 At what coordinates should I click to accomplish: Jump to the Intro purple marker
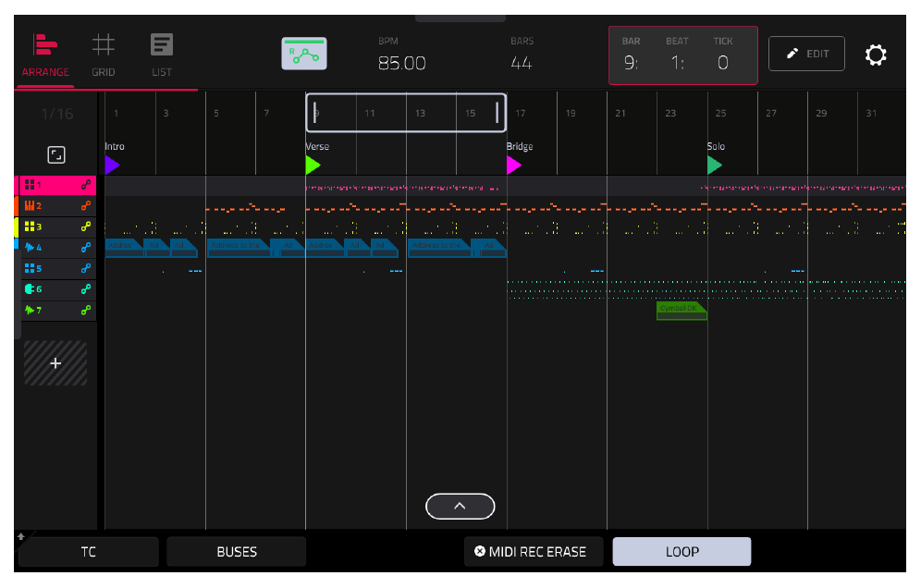[x=112, y=165]
